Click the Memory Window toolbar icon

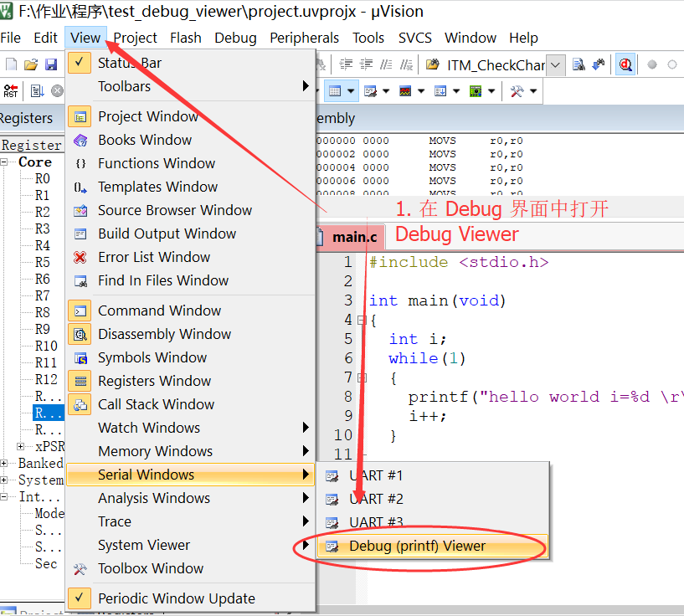[335, 91]
